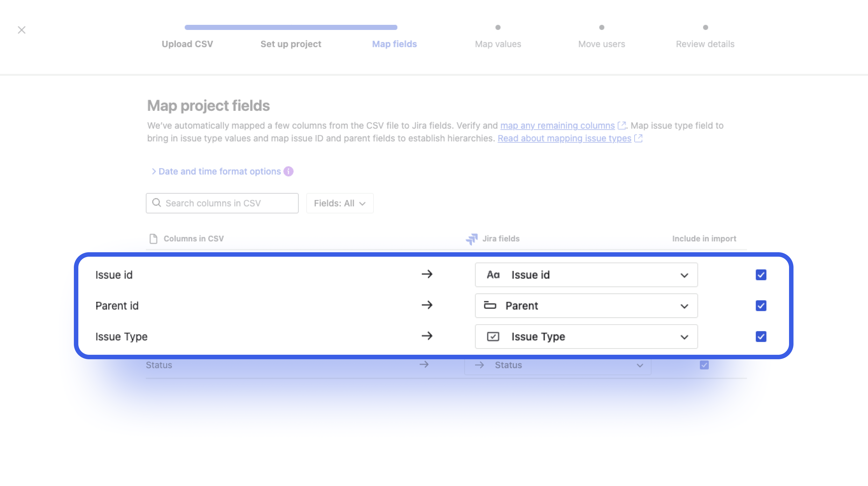Viewport: 868px width, 486px height.
Task: Click the Aa text icon for Issue id
Action: coord(493,275)
